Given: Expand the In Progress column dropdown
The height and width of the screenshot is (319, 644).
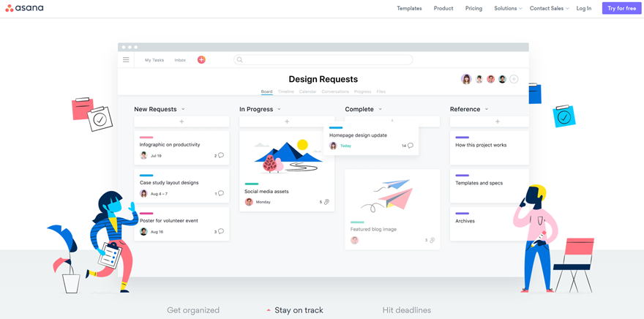Looking at the screenshot, I should [x=279, y=109].
